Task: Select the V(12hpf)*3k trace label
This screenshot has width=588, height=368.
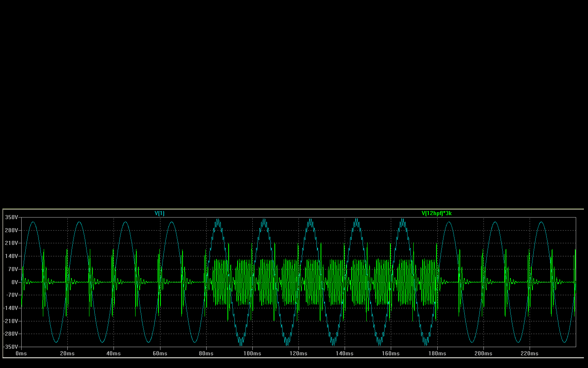Action: (437, 213)
